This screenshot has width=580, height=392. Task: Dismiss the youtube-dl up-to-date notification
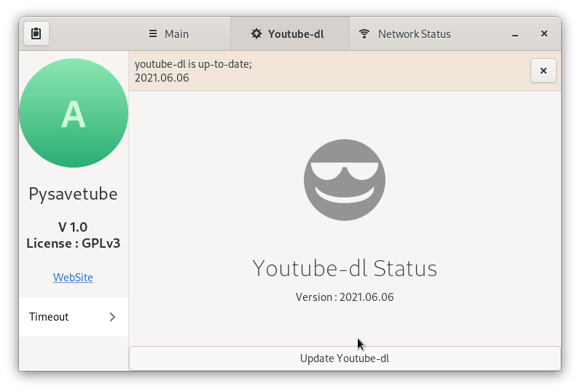pos(544,71)
